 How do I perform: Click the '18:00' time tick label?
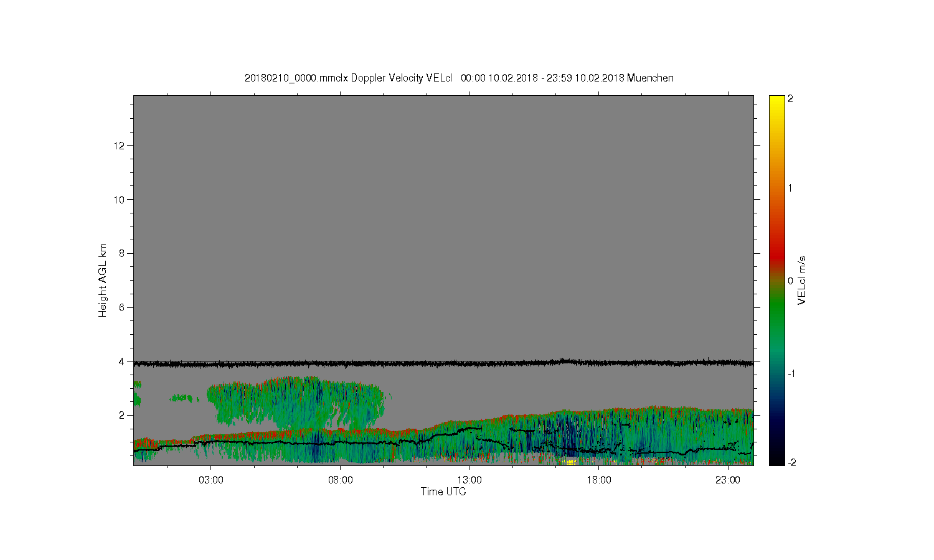(x=598, y=480)
